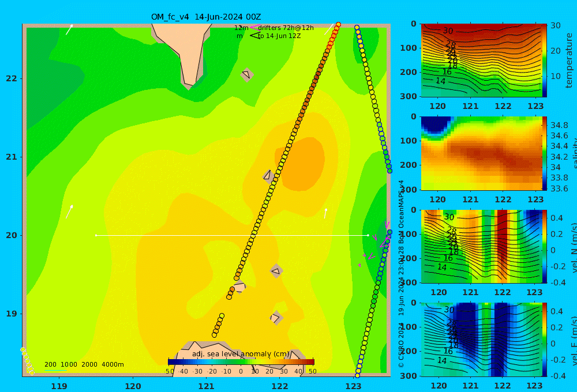This screenshot has height=392, width=577.
Task: Click the salinity color bar
Action: click(545, 153)
